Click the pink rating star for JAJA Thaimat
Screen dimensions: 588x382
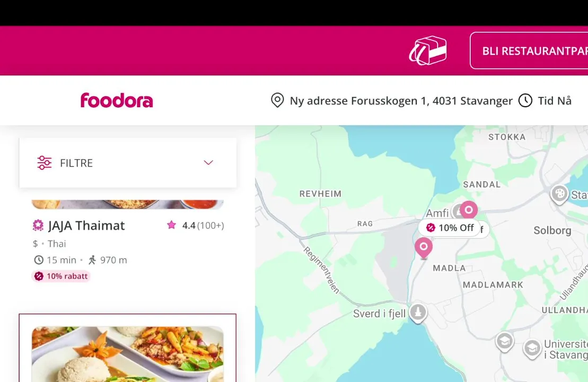[171, 225]
